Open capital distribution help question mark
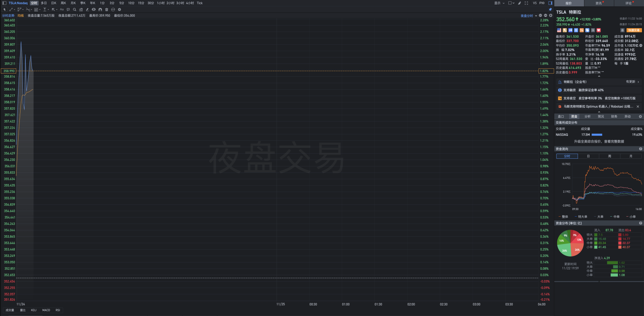The image size is (644, 316). click(640, 223)
